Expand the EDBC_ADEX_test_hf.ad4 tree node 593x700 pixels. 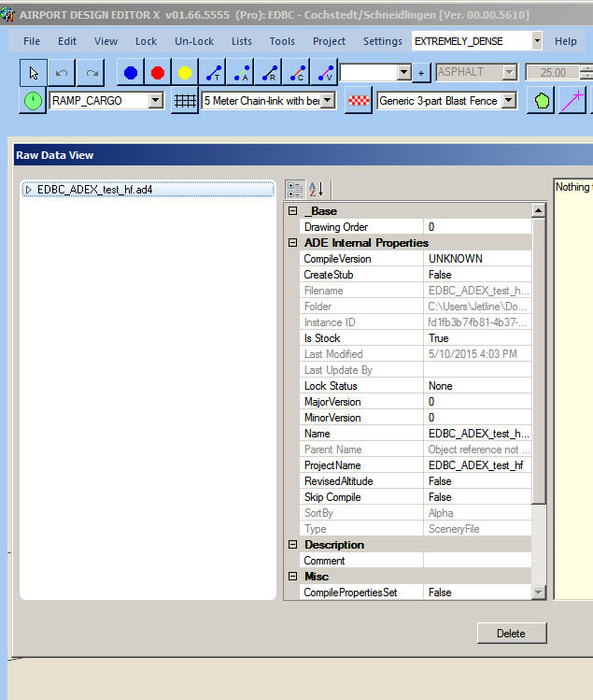tap(29, 190)
